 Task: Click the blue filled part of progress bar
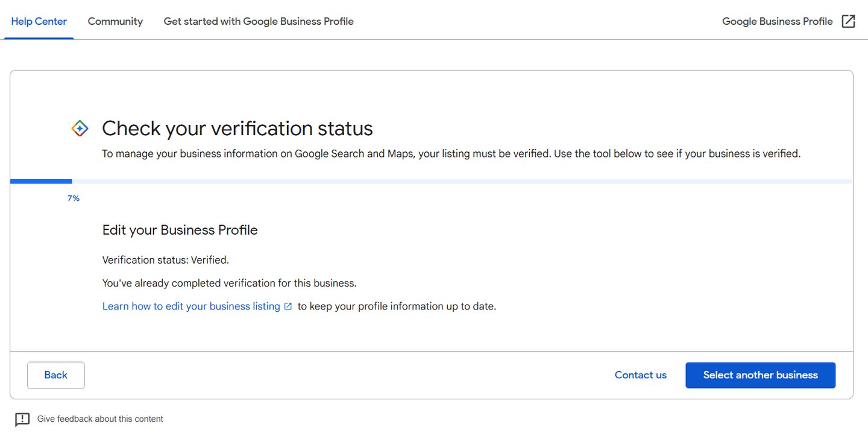coord(41,181)
